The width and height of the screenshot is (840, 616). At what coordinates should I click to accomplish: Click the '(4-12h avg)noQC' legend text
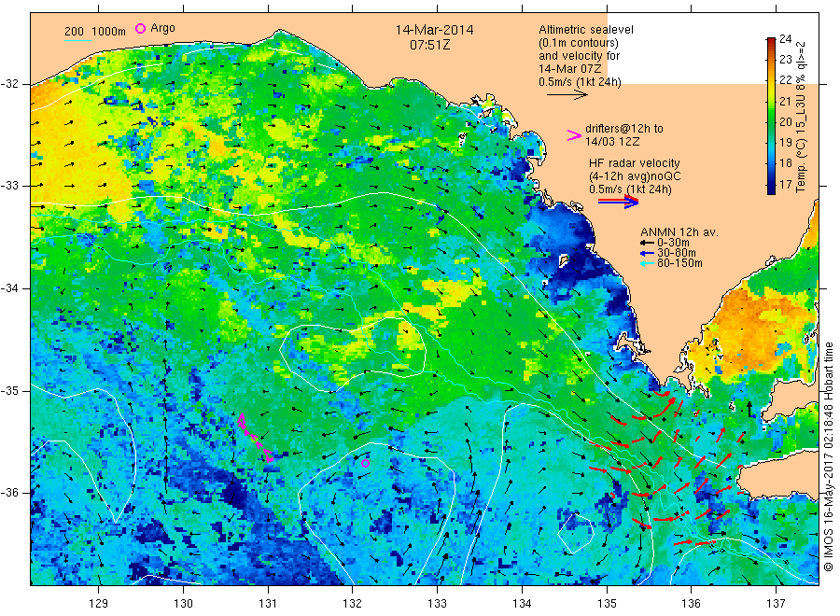[636, 176]
